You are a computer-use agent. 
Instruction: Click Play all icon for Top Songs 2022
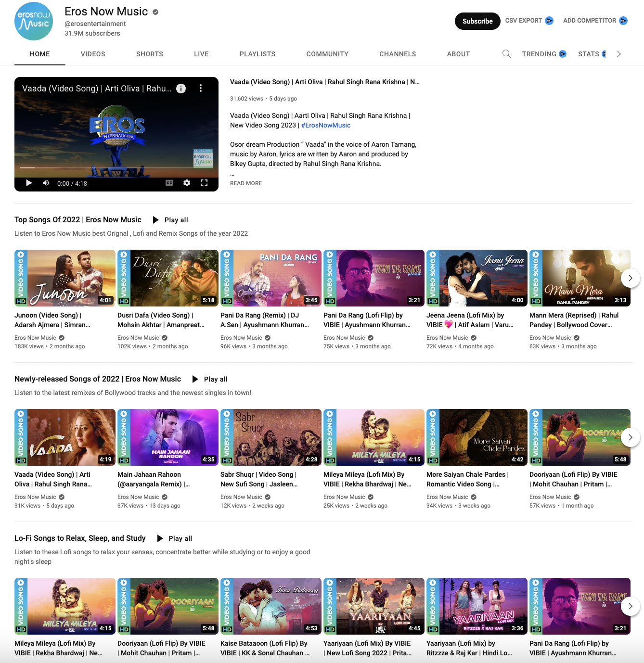pyautogui.click(x=155, y=220)
